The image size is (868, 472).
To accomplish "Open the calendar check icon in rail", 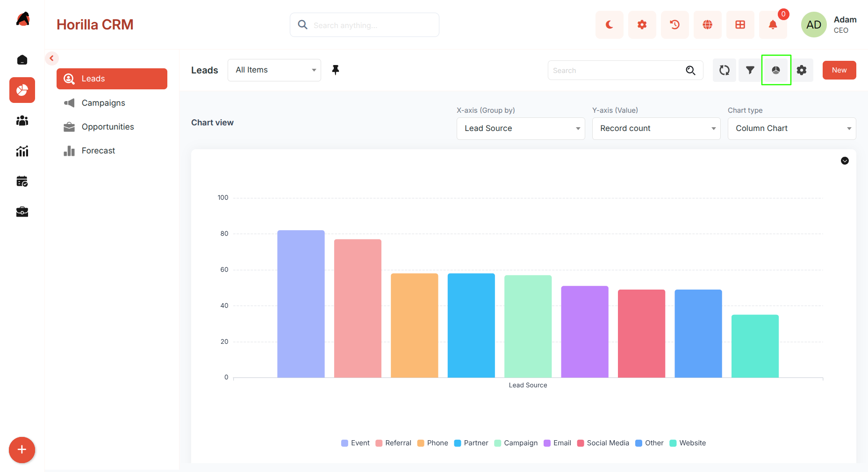I will pyautogui.click(x=22, y=181).
